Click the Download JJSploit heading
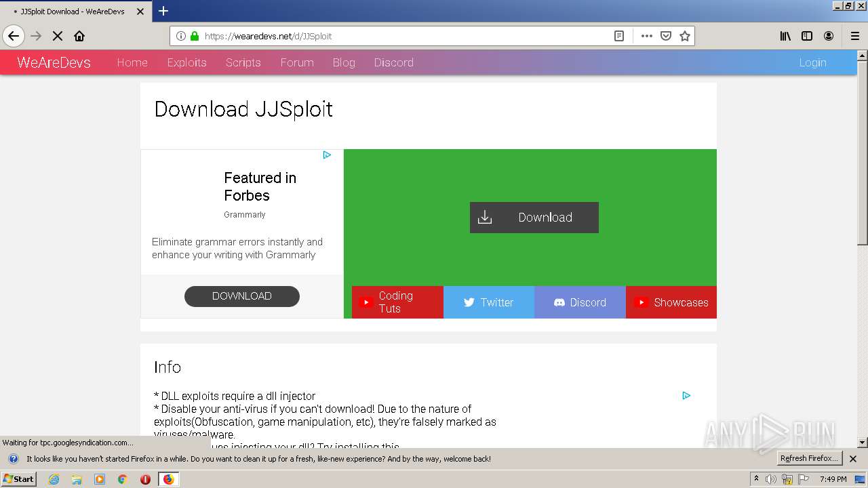The width and height of the screenshot is (868, 488). pos(243,109)
